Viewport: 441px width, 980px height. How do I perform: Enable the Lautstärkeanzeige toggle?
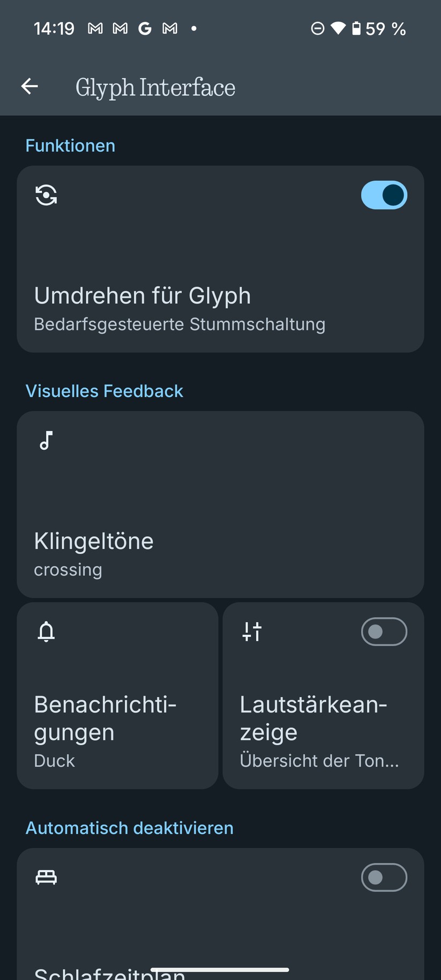(384, 632)
